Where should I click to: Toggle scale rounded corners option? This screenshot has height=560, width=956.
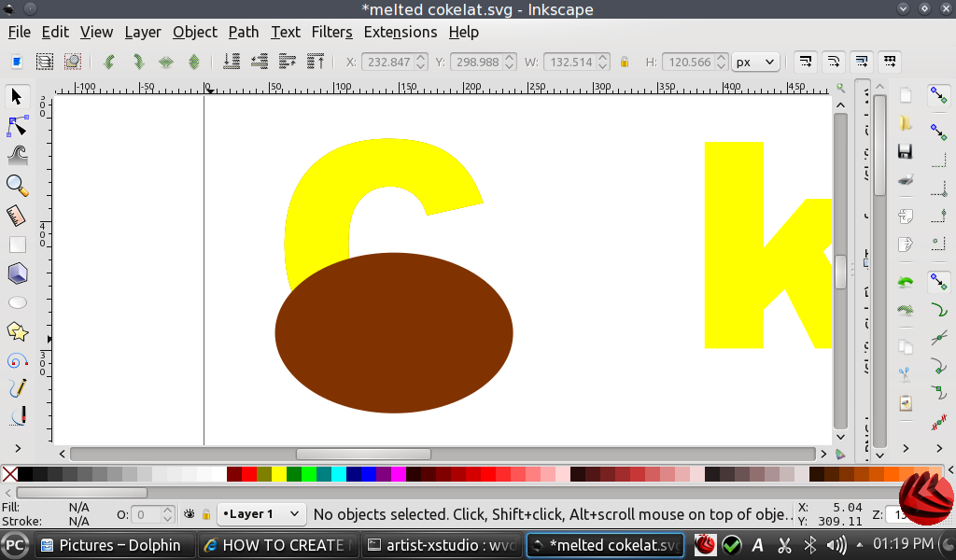[834, 62]
